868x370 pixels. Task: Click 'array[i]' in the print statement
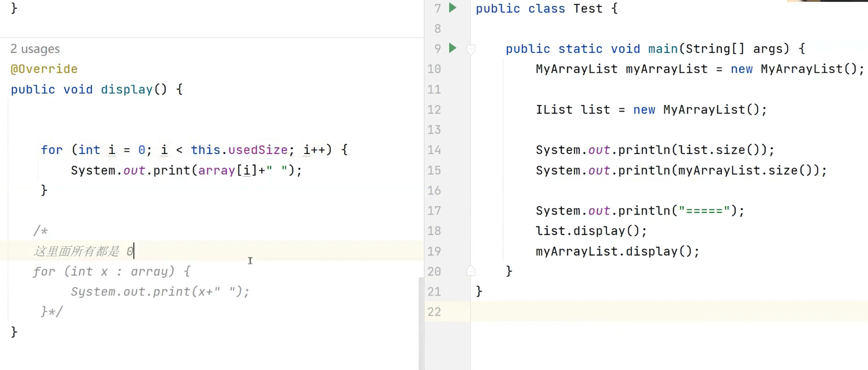point(227,171)
